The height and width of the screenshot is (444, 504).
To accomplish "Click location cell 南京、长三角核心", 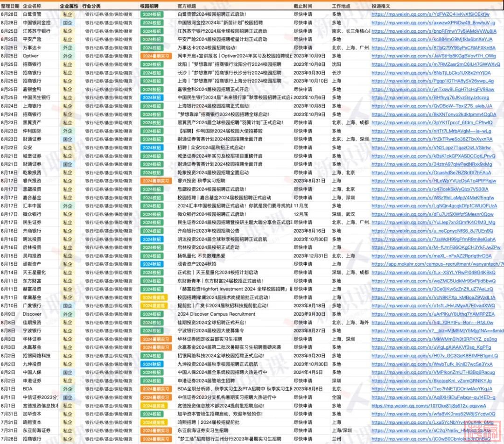I will 350,31.
